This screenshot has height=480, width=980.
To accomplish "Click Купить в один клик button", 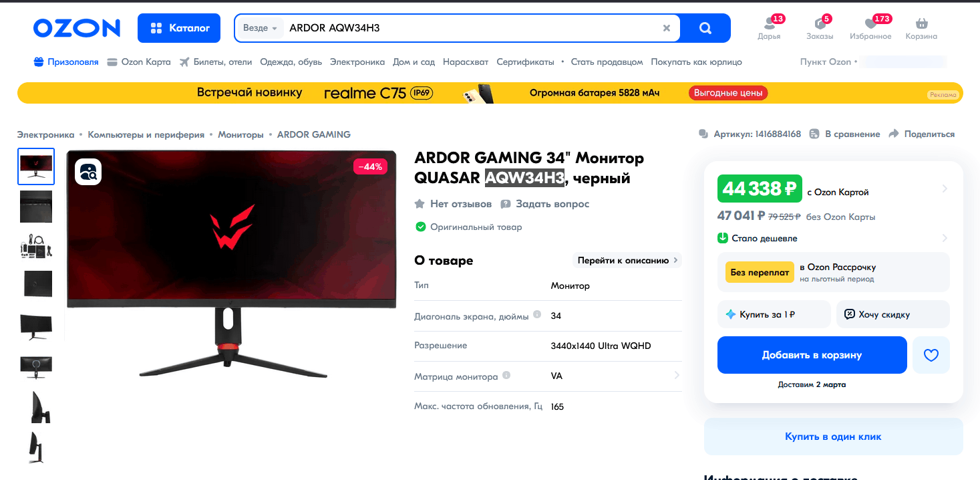I will coord(833,437).
